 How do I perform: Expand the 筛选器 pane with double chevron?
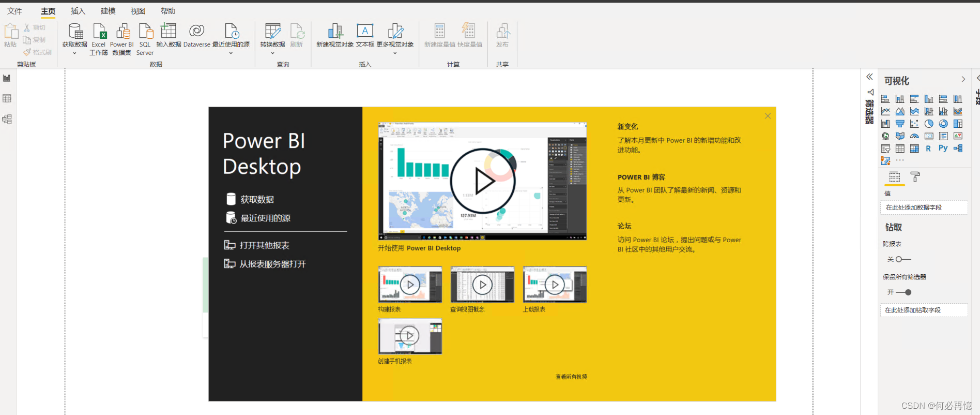coord(869,77)
